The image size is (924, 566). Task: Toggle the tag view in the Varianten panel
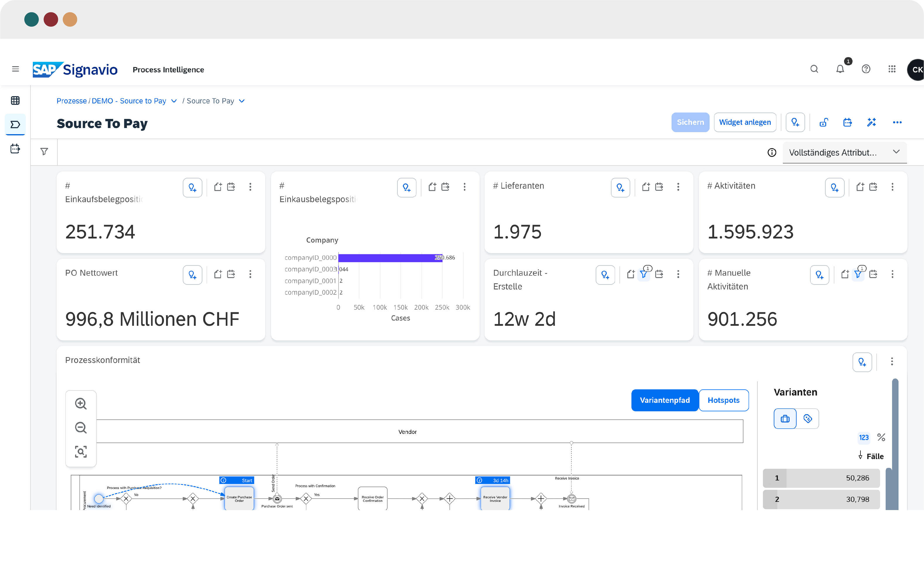click(x=808, y=418)
